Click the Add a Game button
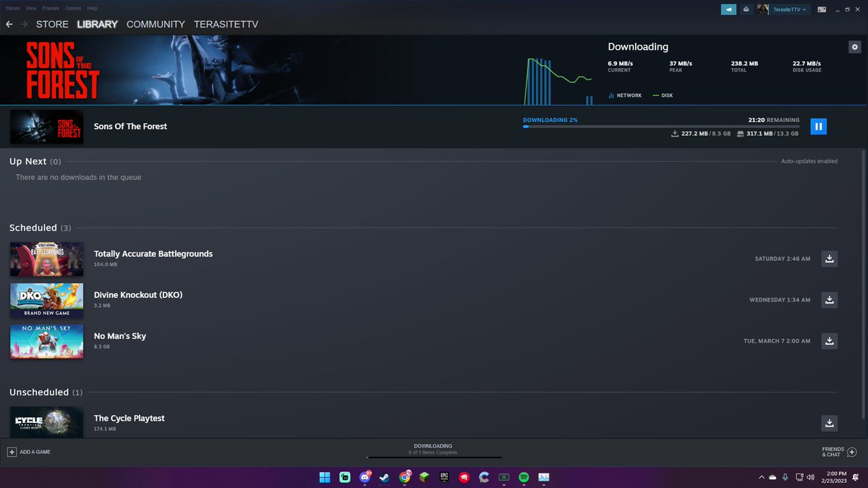Image resolution: width=868 pixels, height=488 pixels. 29,452
